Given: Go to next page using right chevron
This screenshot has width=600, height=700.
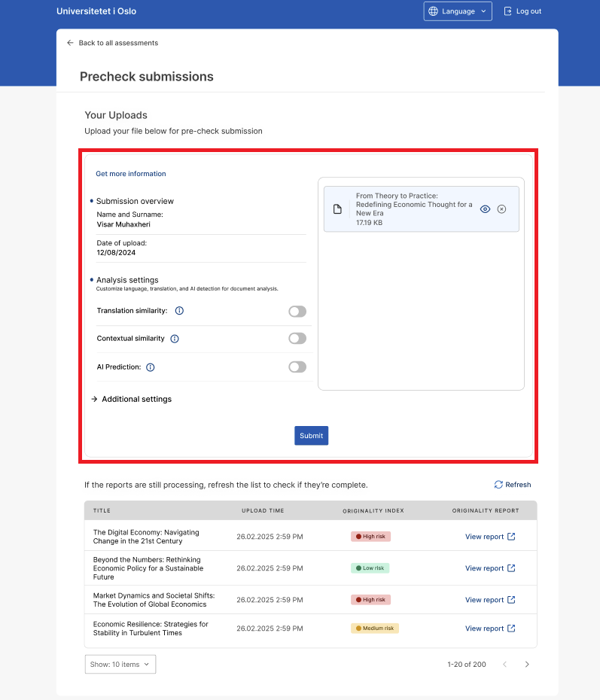Looking at the screenshot, I should [x=527, y=665].
